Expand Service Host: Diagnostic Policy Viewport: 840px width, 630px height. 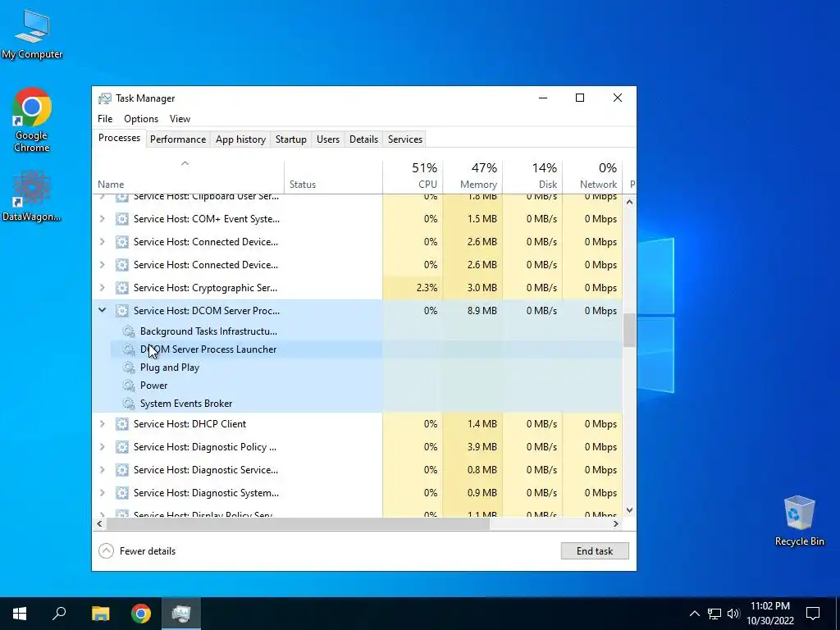[x=103, y=447]
